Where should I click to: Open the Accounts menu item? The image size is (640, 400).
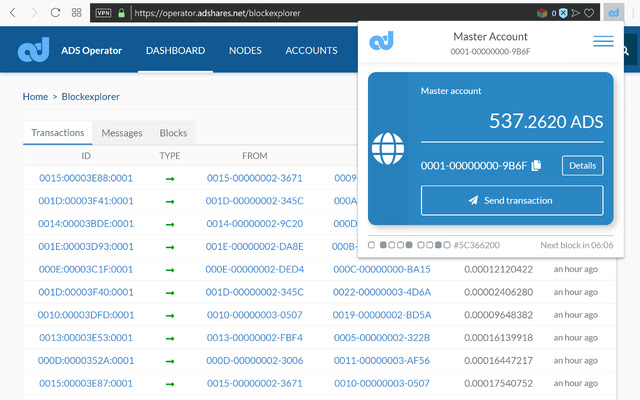click(311, 50)
